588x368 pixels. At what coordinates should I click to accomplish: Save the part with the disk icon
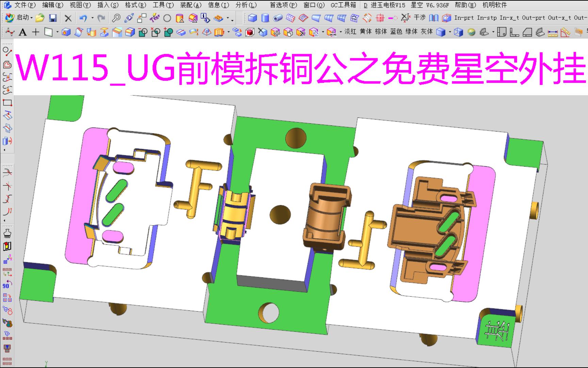coord(53,17)
